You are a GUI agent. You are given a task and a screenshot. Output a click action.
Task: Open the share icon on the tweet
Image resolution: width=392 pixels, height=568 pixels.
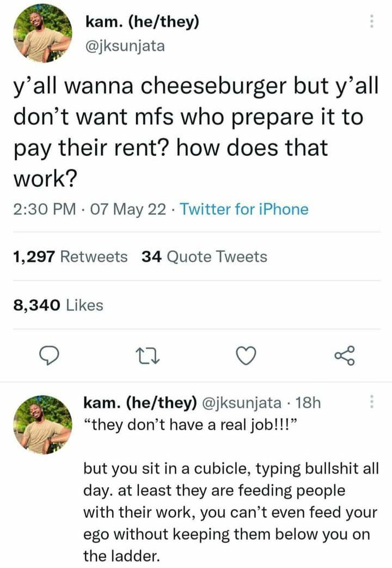click(344, 355)
